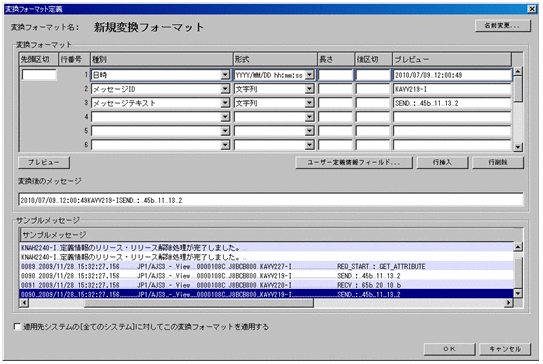
Task: Click the プレビュー column header
Action: [x=452, y=59]
